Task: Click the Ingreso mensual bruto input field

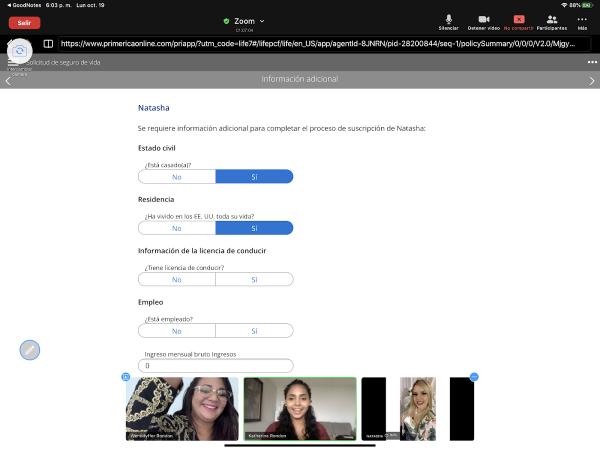Action: point(215,366)
